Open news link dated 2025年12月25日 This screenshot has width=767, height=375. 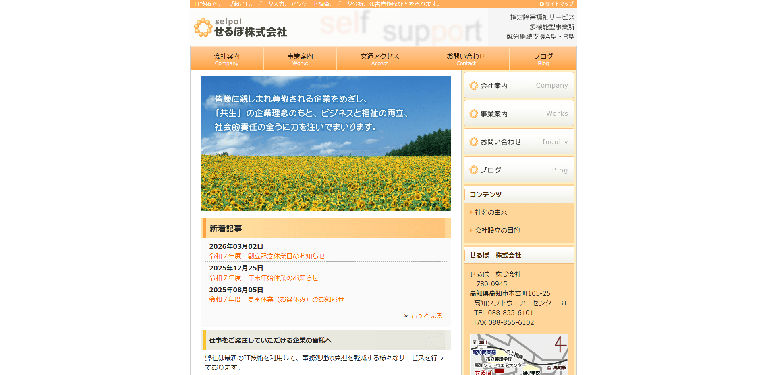[x=263, y=278]
